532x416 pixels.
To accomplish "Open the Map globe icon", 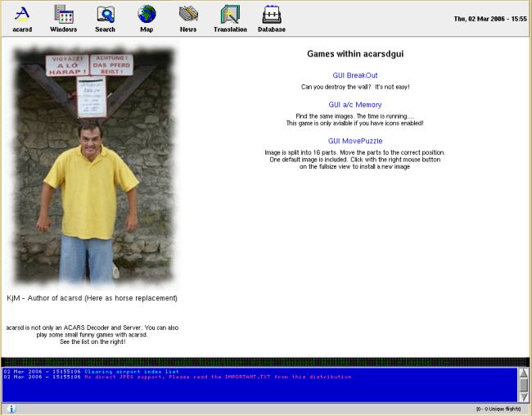I will click(147, 20).
